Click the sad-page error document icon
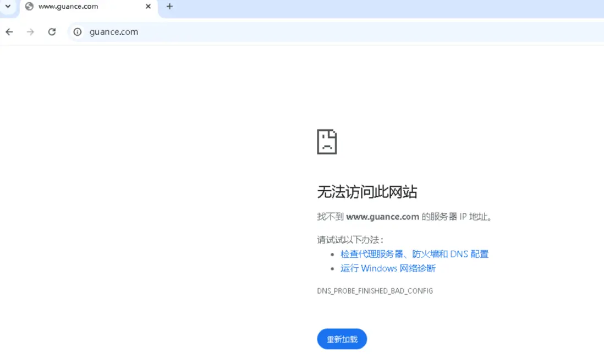 click(327, 141)
